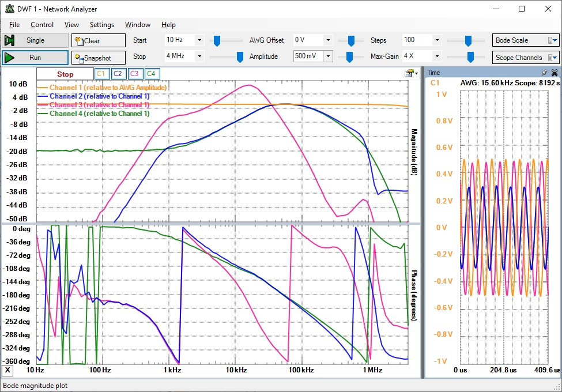562x392 pixels.
Task: Click the Stop status button
Action: point(65,74)
